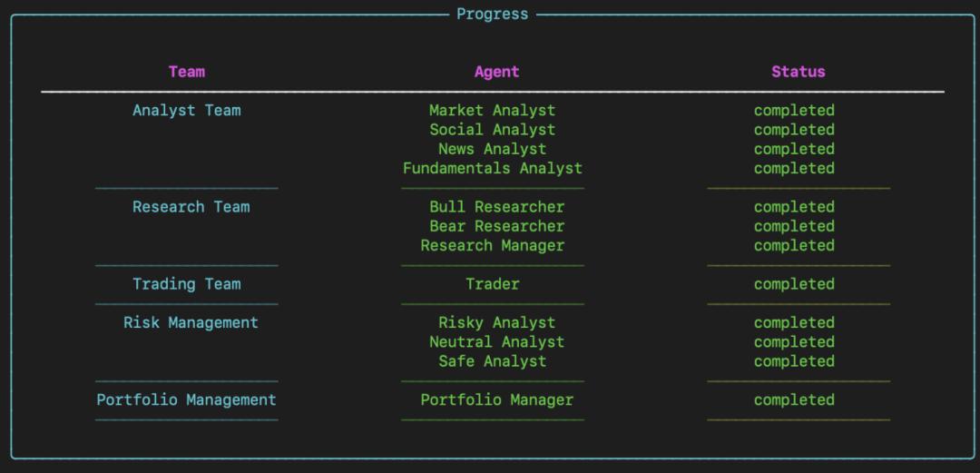Click the Bull Researcher agent
Viewport: 980px width, 473px height.
point(496,207)
